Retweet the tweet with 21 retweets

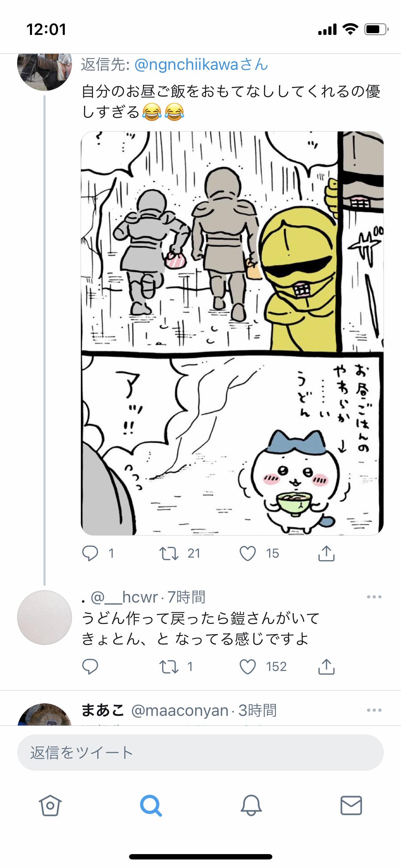point(169,553)
